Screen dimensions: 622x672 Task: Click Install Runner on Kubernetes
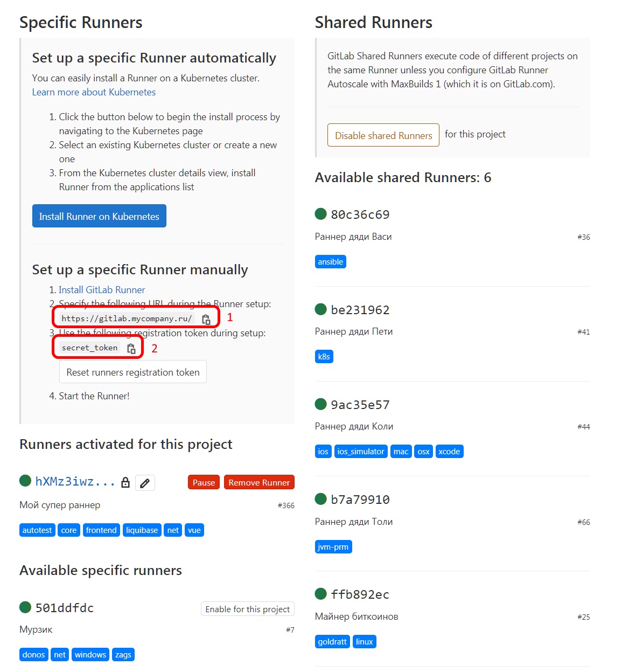click(x=99, y=216)
